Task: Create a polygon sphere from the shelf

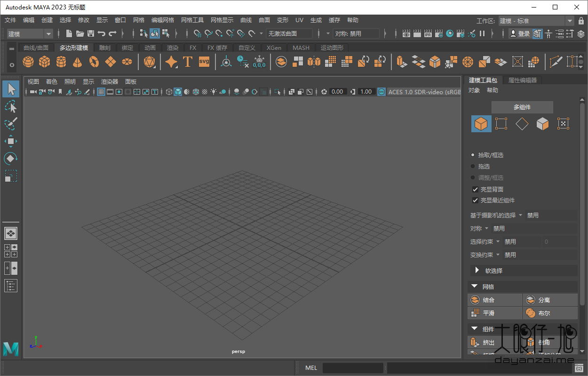Action: [x=28, y=62]
